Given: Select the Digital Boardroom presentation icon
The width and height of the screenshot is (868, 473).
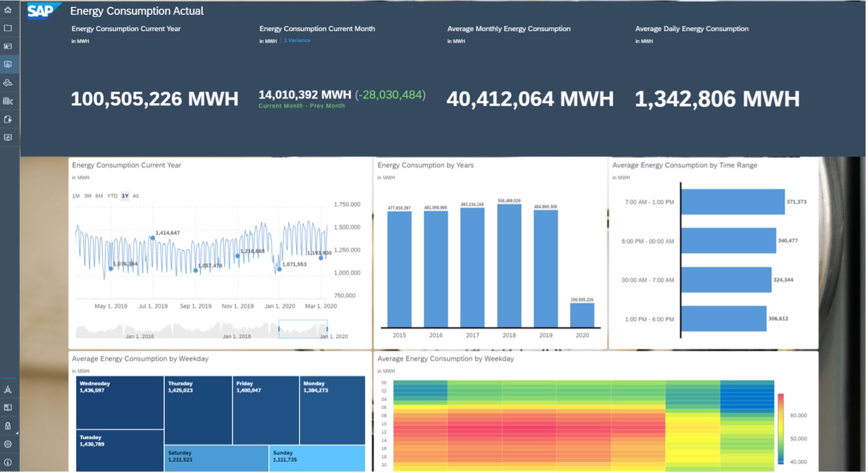Looking at the screenshot, I should 8,64.
